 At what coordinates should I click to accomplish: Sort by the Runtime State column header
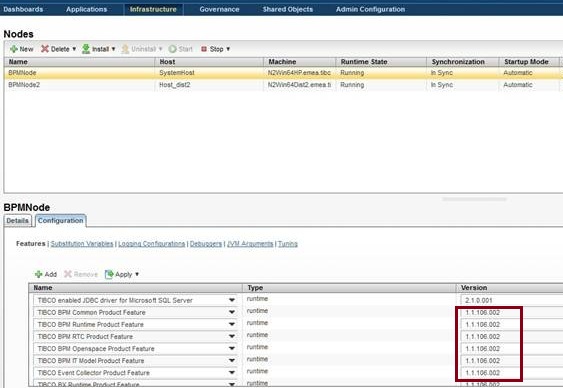(x=381, y=62)
